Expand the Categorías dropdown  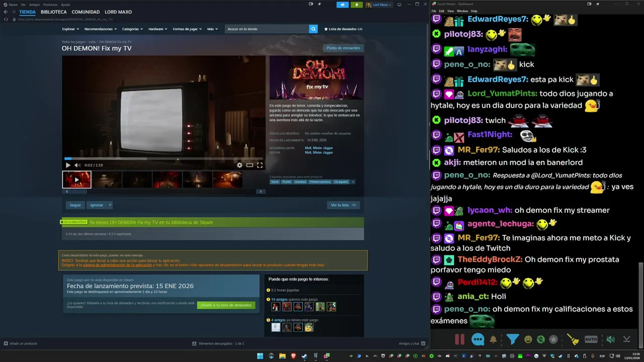(x=132, y=29)
